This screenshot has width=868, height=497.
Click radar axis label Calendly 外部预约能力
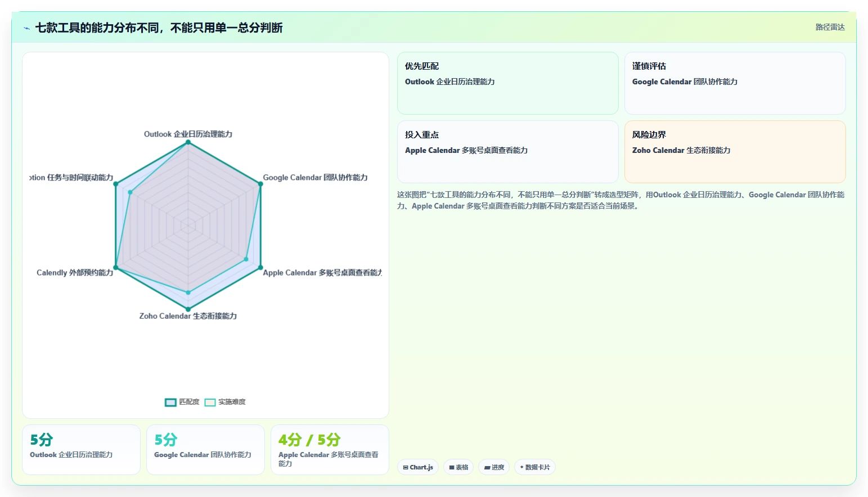75,273
